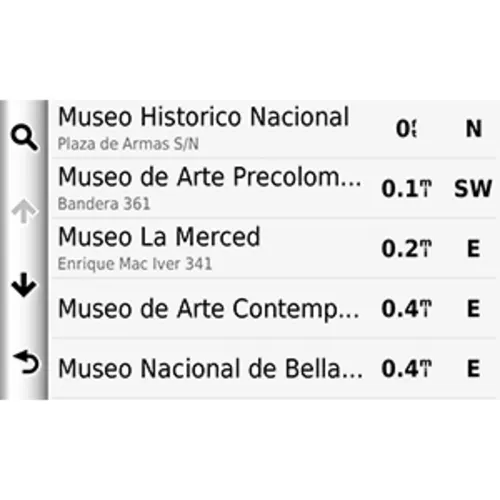Image resolution: width=500 pixels, height=500 pixels.
Task: Select Museo de Arte Contemp... entry
Action: 273,308
